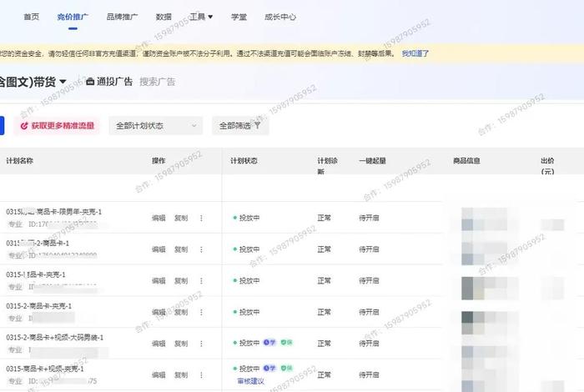
Task: Click the 一键起量 column header
Action: pos(372,161)
